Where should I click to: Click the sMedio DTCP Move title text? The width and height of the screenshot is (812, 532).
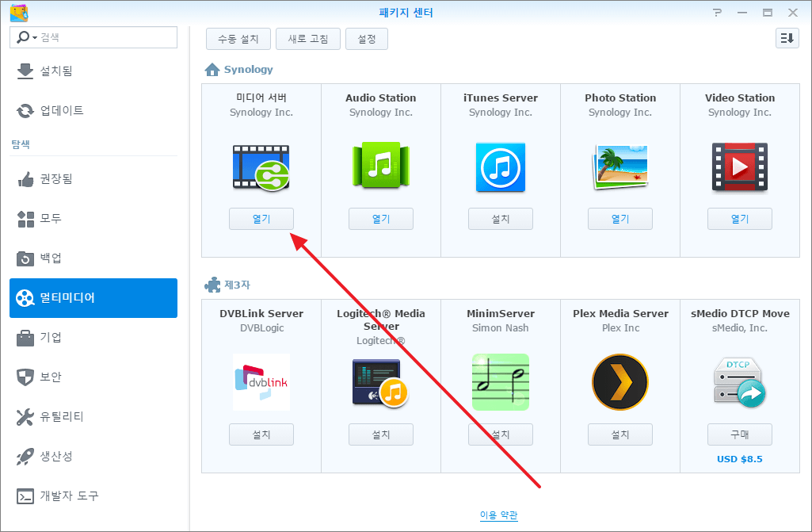pos(739,313)
